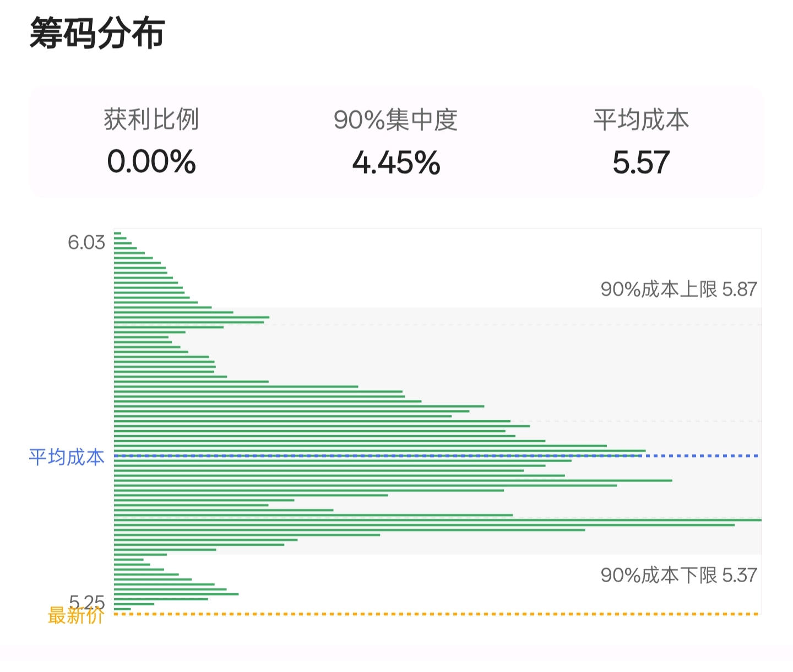Click the 平均成本 label in stats card
The image size is (793, 672).
(x=640, y=120)
